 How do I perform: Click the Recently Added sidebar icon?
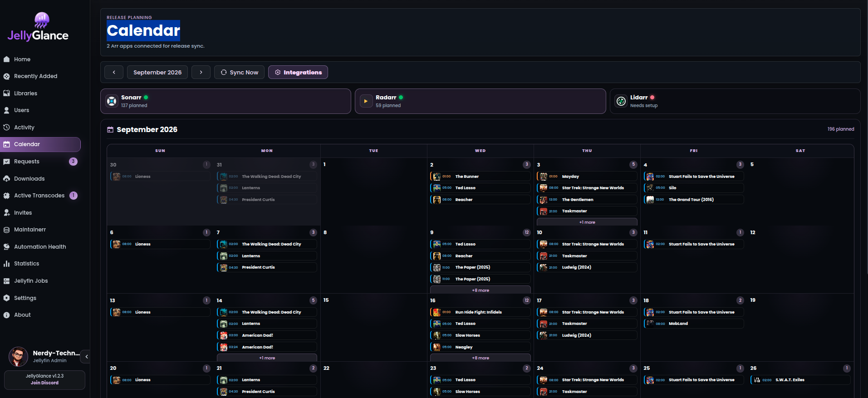(7, 76)
